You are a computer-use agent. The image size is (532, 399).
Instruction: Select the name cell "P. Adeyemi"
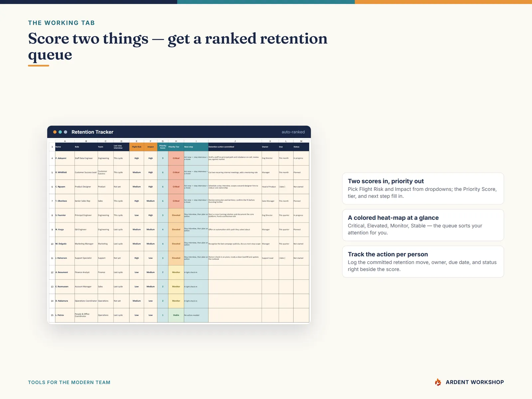tap(65, 158)
